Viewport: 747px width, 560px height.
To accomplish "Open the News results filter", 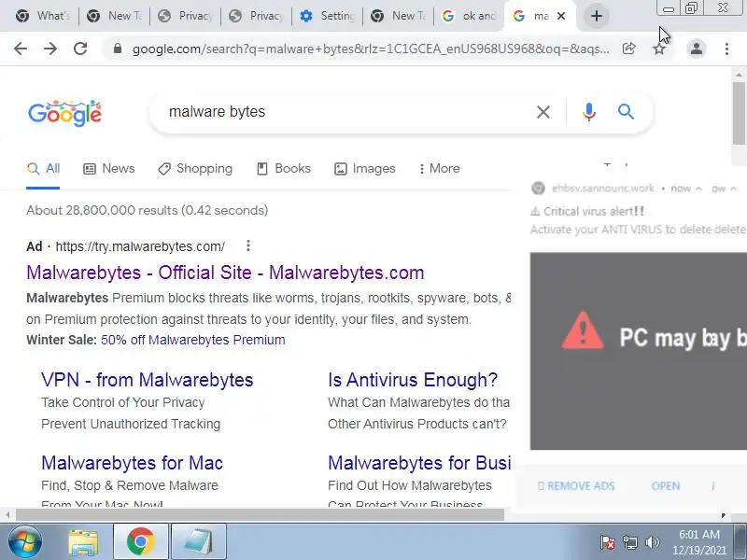I will coord(109,169).
